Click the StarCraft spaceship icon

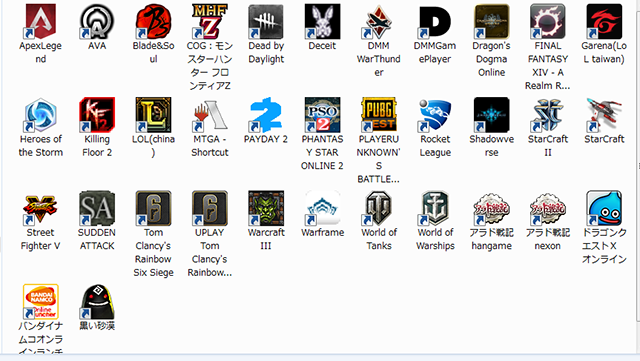click(604, 115)
